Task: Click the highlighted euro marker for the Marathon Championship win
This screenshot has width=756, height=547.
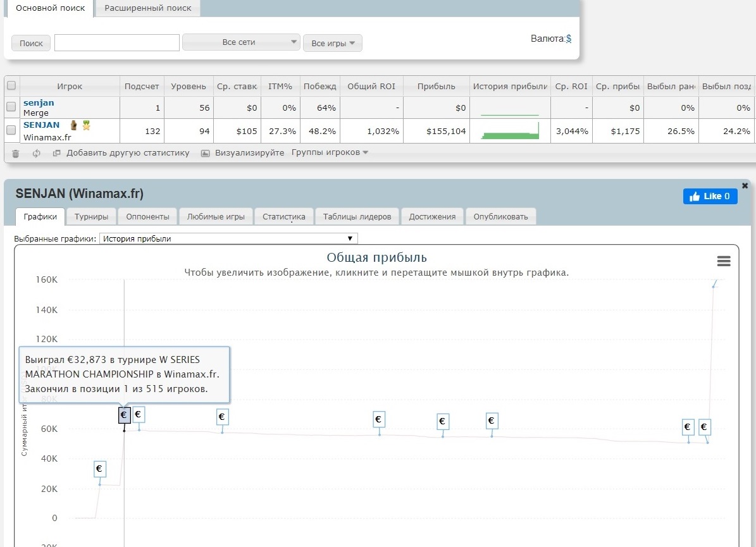Action: (125, 415)
